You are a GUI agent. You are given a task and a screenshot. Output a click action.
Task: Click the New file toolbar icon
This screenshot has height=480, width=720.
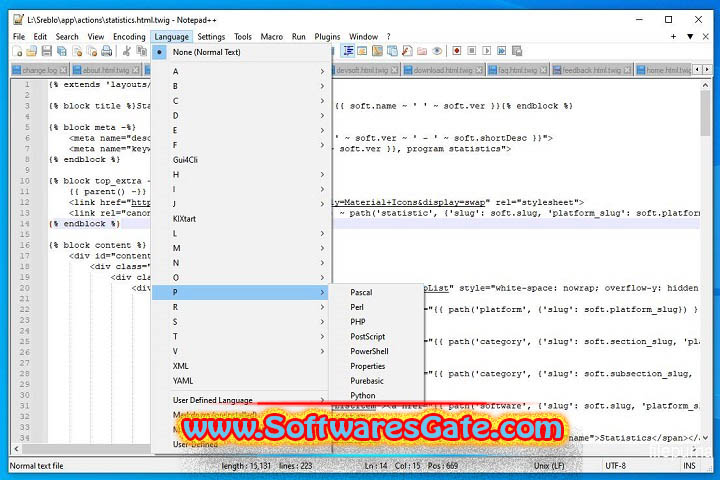click(17, 51)
